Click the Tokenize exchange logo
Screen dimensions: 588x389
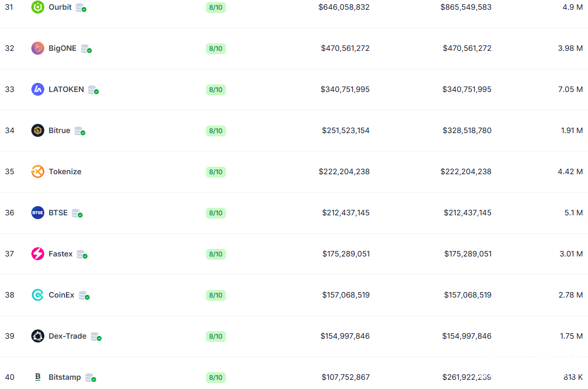(37, 172)
